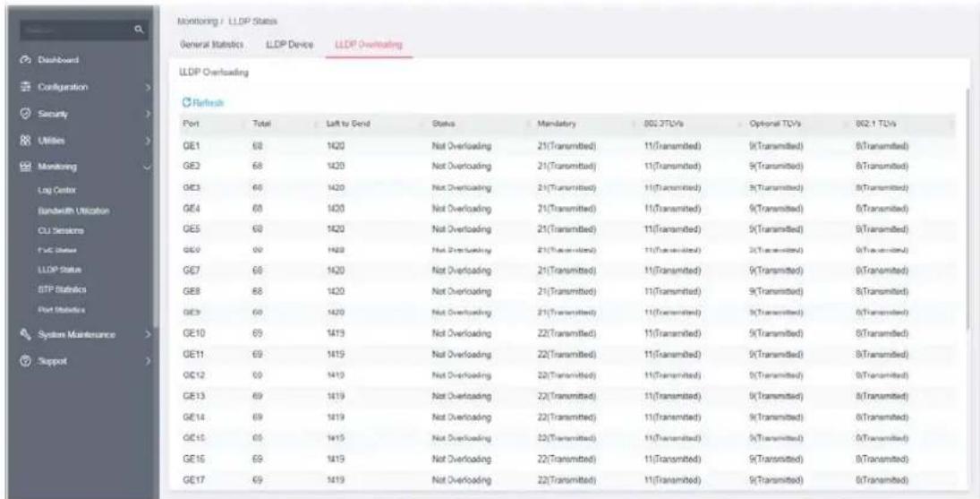Click the Support help icon
980x499 pixels.
(x=28, y=361)
